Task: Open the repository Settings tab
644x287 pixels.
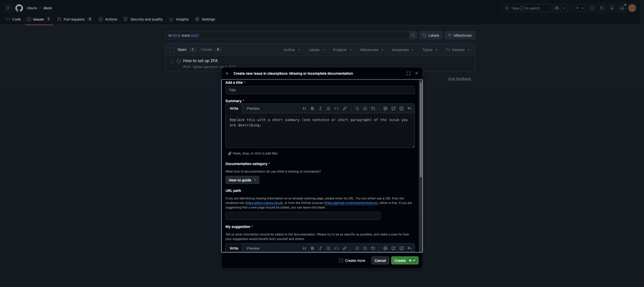Action: (205, 19)
